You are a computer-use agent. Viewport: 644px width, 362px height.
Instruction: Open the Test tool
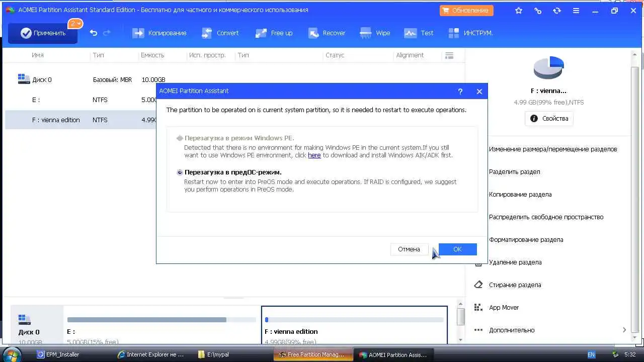point(419,33)
